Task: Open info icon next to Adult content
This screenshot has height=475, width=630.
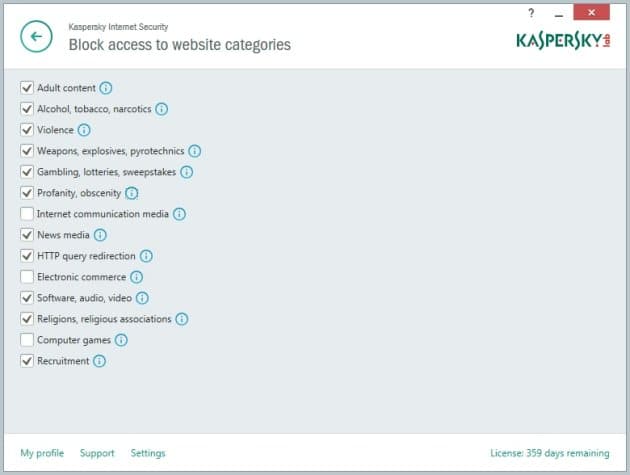Action: click(x=106, y=88)
